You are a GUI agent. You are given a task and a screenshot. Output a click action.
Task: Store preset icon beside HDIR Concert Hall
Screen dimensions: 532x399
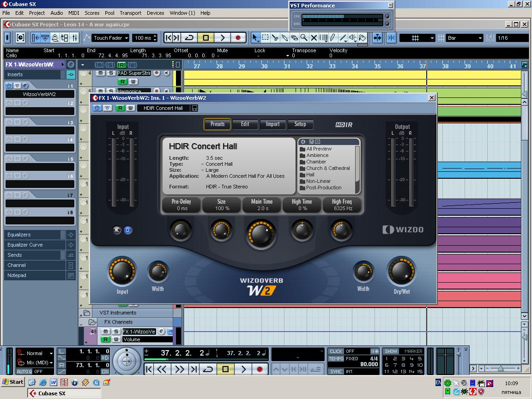[x=194, y=108]
